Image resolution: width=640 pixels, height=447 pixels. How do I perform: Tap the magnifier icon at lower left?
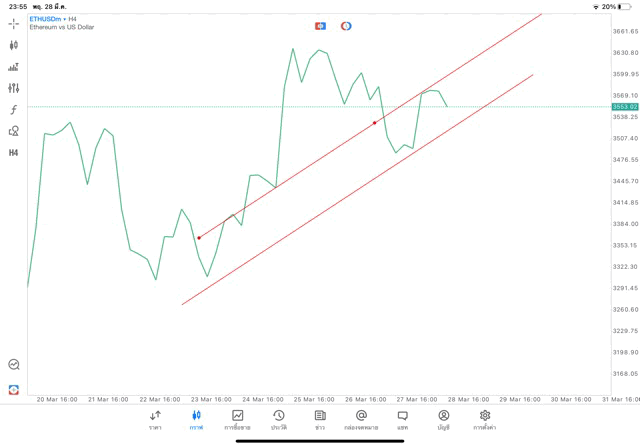coord(14,365)
